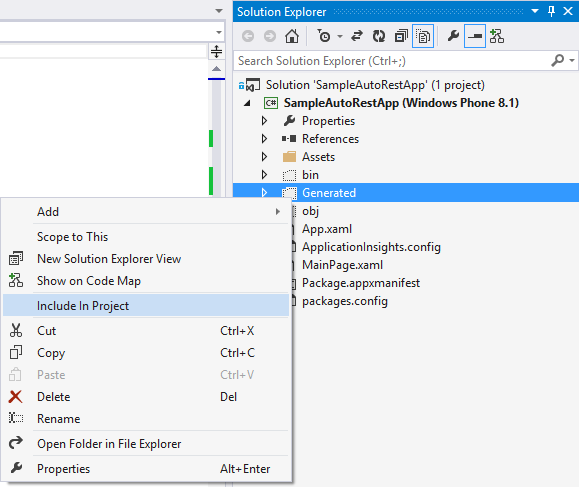Select MainPage.xaml in the file tree
Screen dimensions: 579x487
342,265
